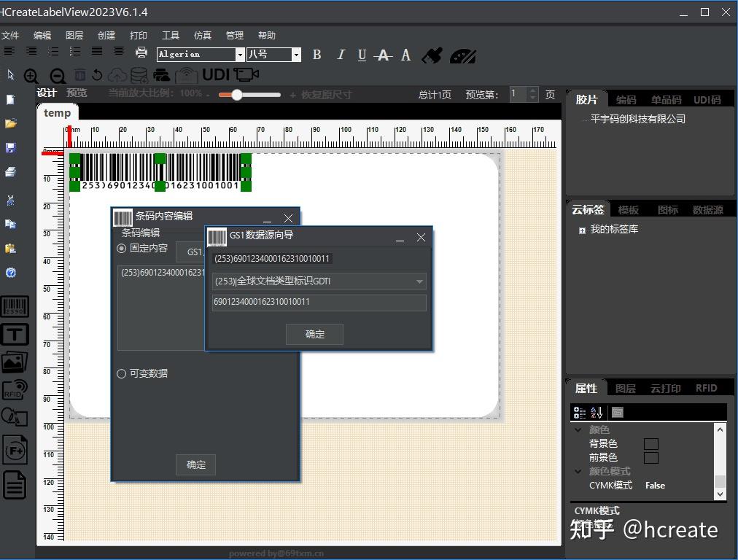Viewport: 738px width, 560px height.
Task: Select the barcode tool in left sidebar
Action: 15,306
